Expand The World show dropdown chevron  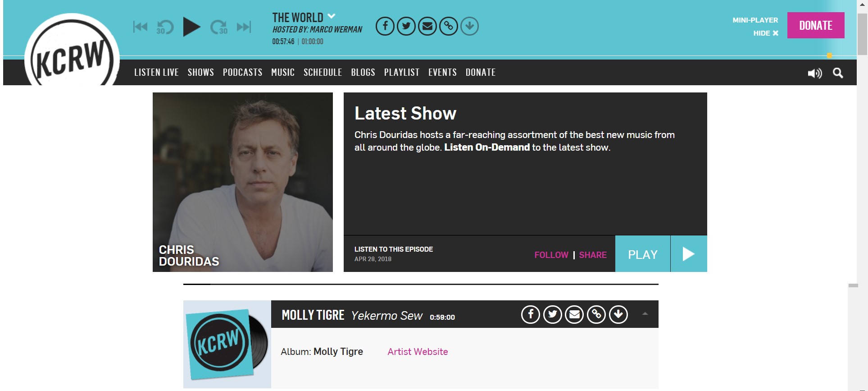(332, 16)
